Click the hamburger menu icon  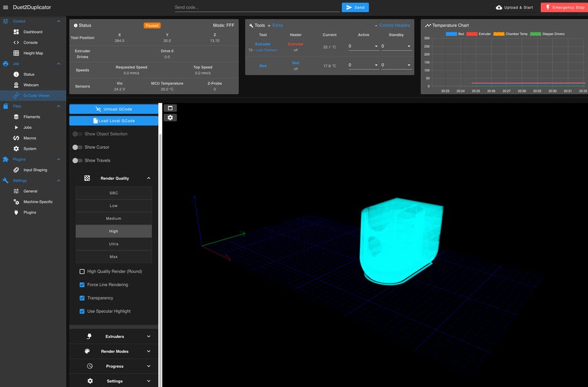pyautogui.click(x=6, y=7)
